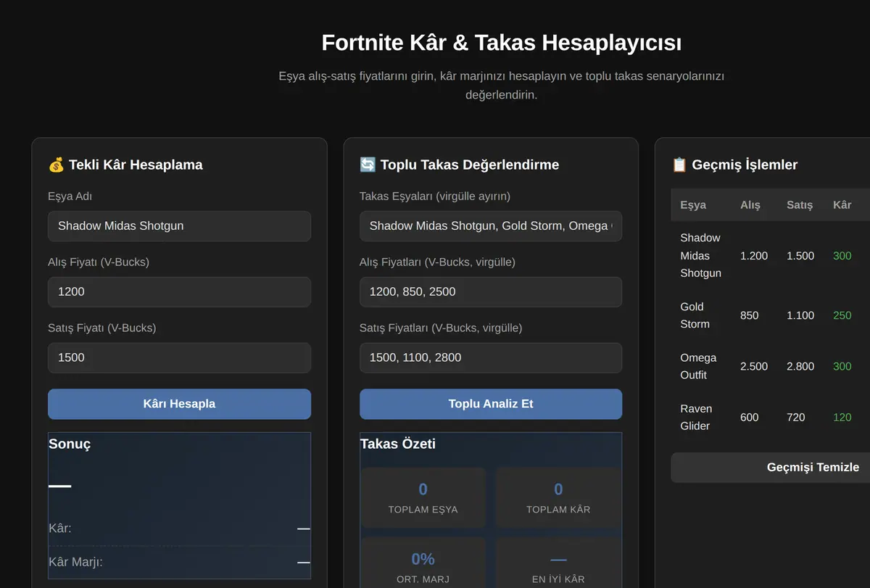Viewport: 870px width, 588px height.
Task: Click the 720 sell price cell
Action: click(796, 417)
